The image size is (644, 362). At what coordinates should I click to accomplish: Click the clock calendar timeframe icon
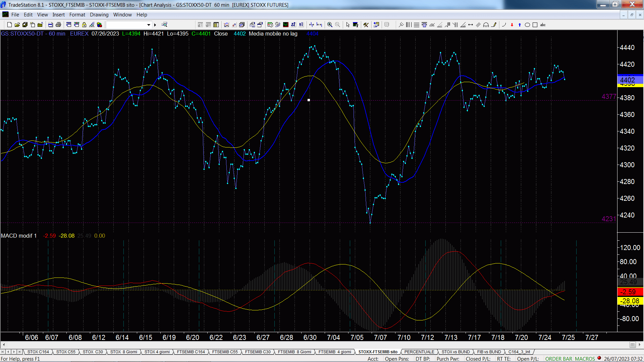pyautogui.click(x=270, y=24)
